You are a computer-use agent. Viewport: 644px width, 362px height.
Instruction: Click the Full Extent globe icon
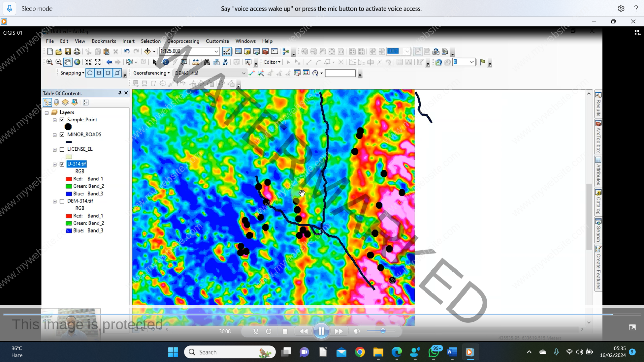77,62
